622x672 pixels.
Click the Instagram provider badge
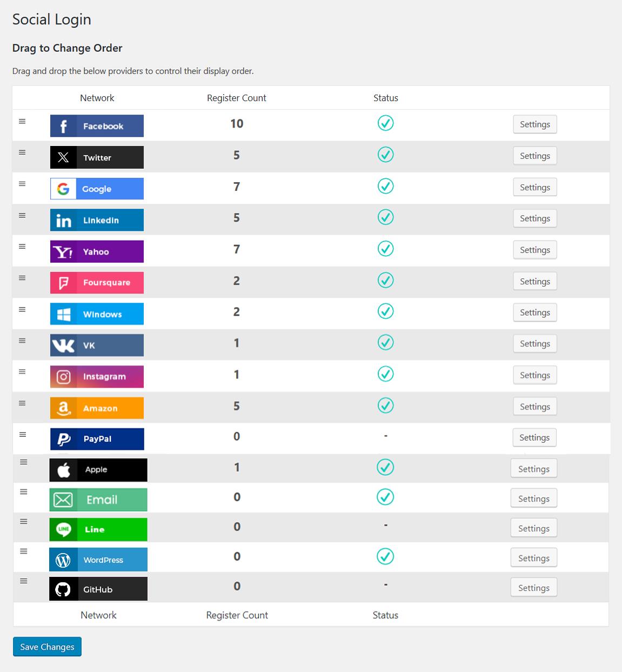[x=97, y=377]
